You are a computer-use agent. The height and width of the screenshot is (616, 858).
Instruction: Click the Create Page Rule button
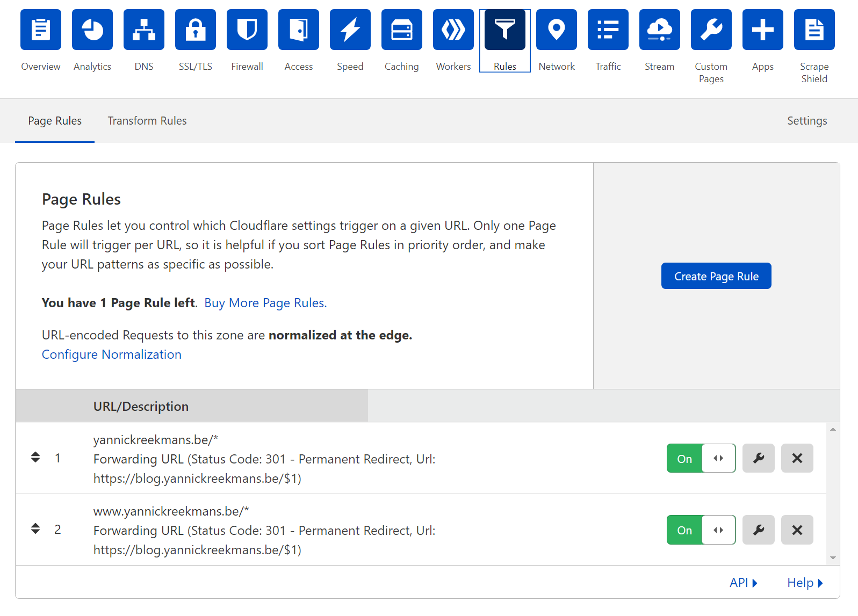[716, 276]
